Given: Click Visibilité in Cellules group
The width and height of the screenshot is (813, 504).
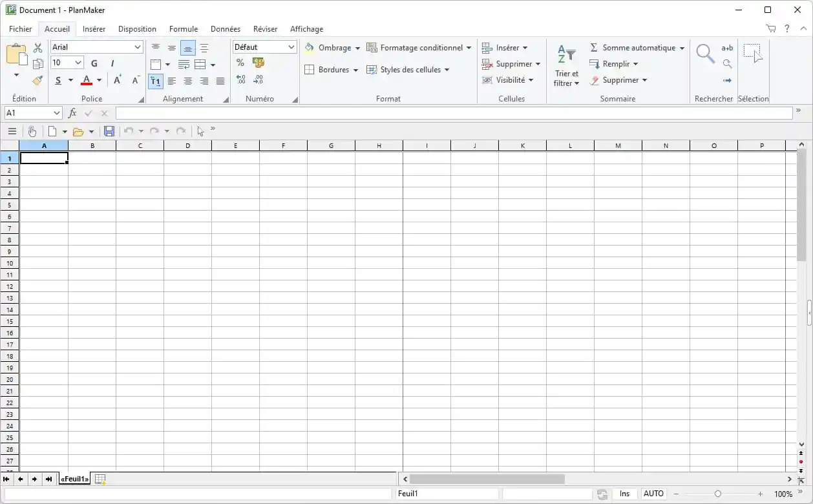Looking at the screenshot, I should click(508, 80).
